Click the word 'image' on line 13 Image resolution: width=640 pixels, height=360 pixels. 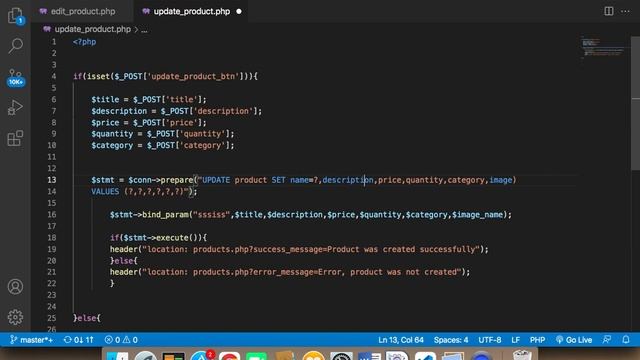point(500,180)
